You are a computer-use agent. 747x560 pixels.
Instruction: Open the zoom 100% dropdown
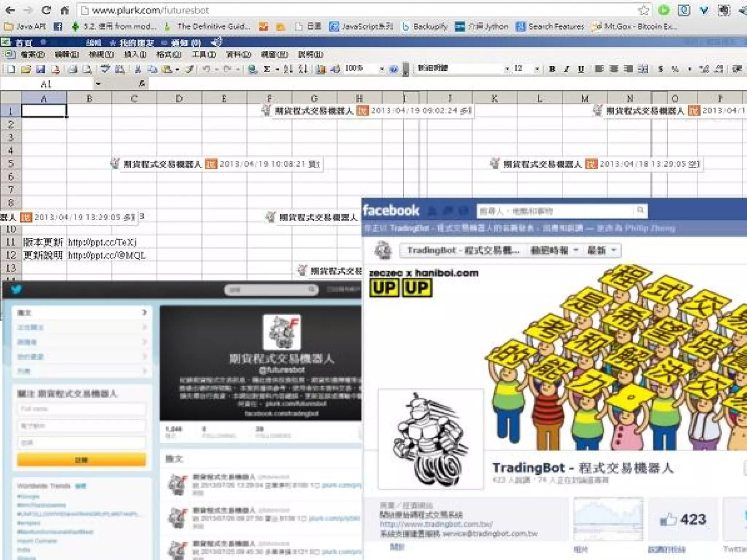click(x=382, y=69)
